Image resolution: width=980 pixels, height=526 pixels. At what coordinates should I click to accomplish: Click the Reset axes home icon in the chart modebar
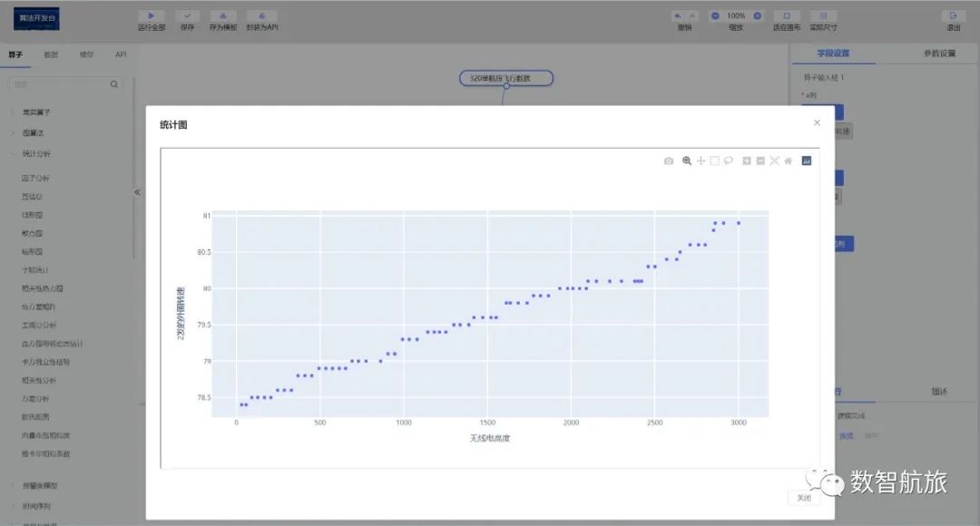(789, 161)
